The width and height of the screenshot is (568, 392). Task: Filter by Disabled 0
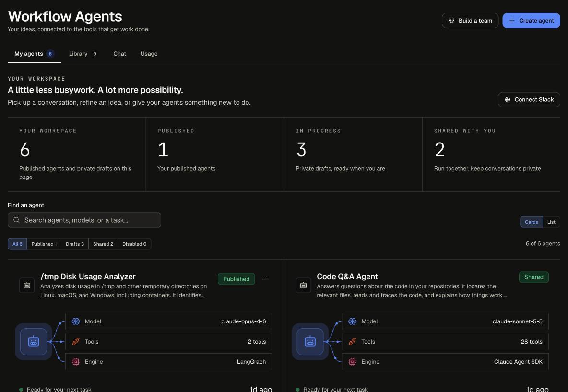click(134, 244)
